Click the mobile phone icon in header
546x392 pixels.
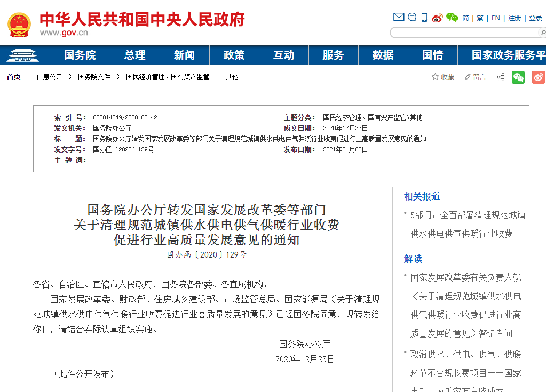[x=424, y=18]
